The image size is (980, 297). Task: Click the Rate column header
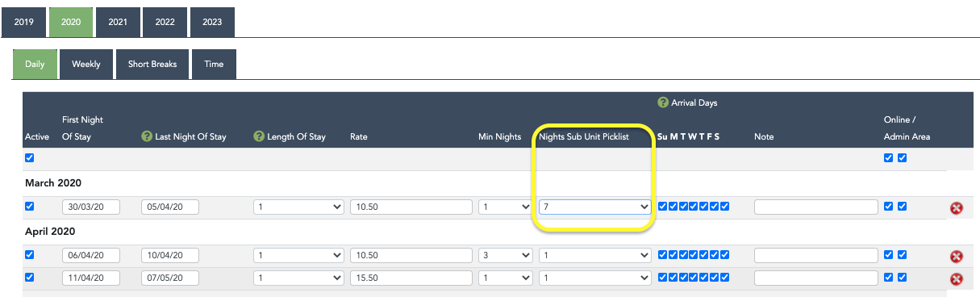[x=359, y=136]
